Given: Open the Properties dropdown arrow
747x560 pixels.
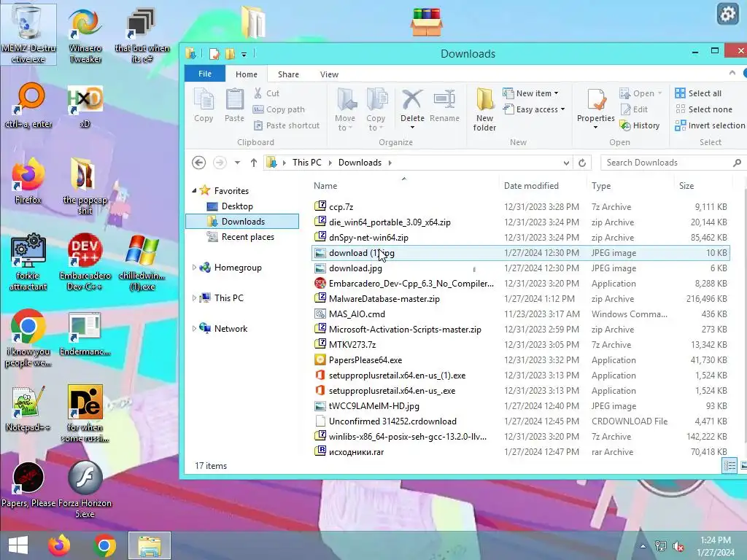Looking at the screenshot, I should pos(595,128).
